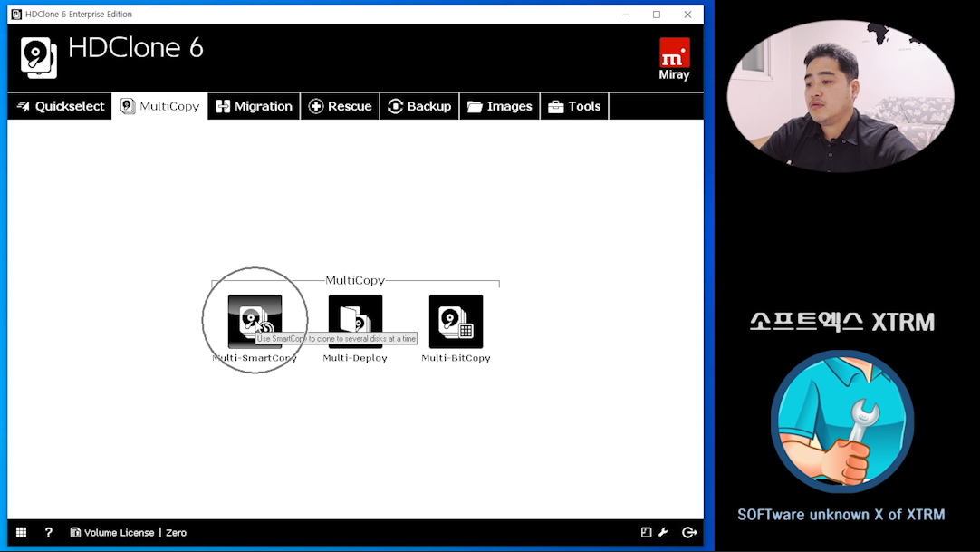980x552 pixels.
Task: Click the Multi-BitCopy label text
Action: 456,358
